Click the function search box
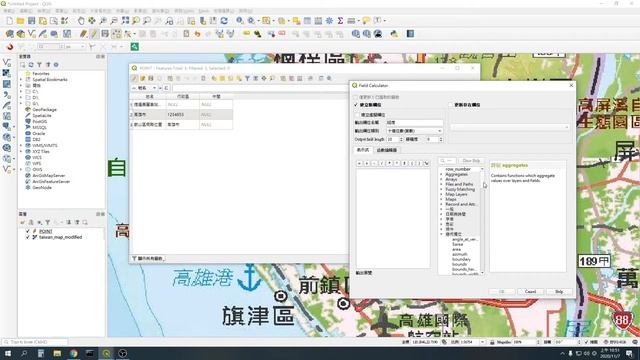 (447, 161)
